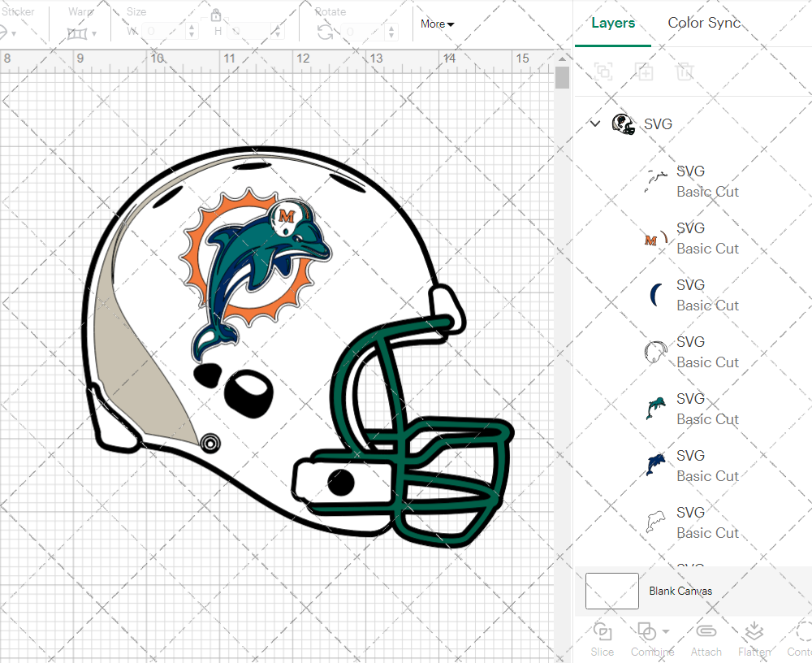Click the Size height input field
Viewport: 812px width, 663px height.
(x=249, y=32)
